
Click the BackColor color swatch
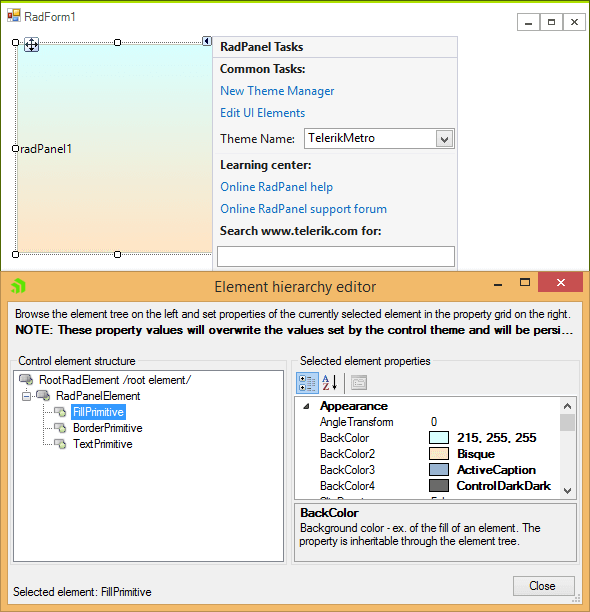[x=439, y=438]
